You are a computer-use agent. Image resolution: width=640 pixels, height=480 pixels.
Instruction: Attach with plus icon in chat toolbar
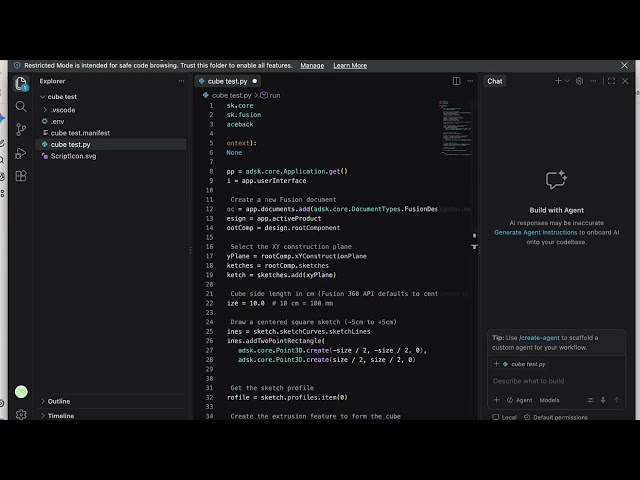496,400
